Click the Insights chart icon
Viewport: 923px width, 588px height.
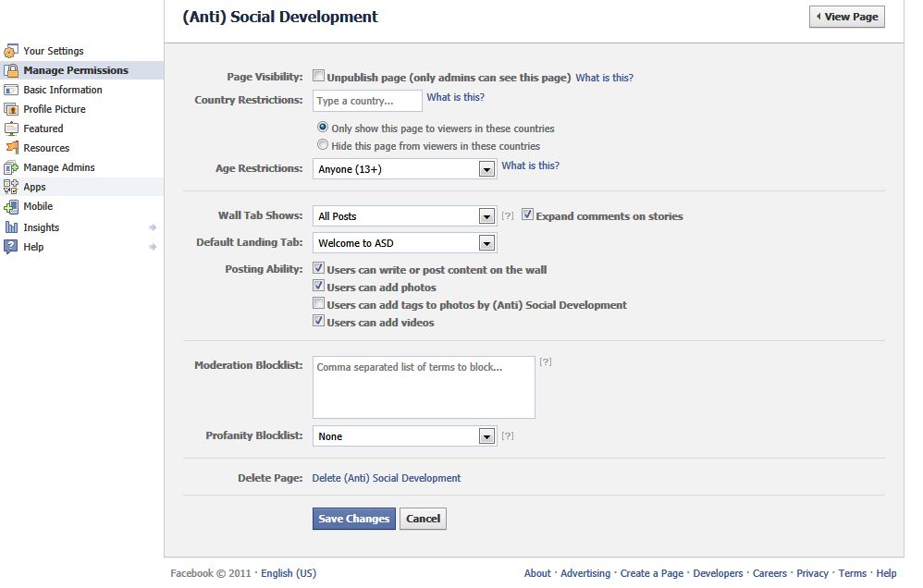pyautogui.click(x=11, y=227)
